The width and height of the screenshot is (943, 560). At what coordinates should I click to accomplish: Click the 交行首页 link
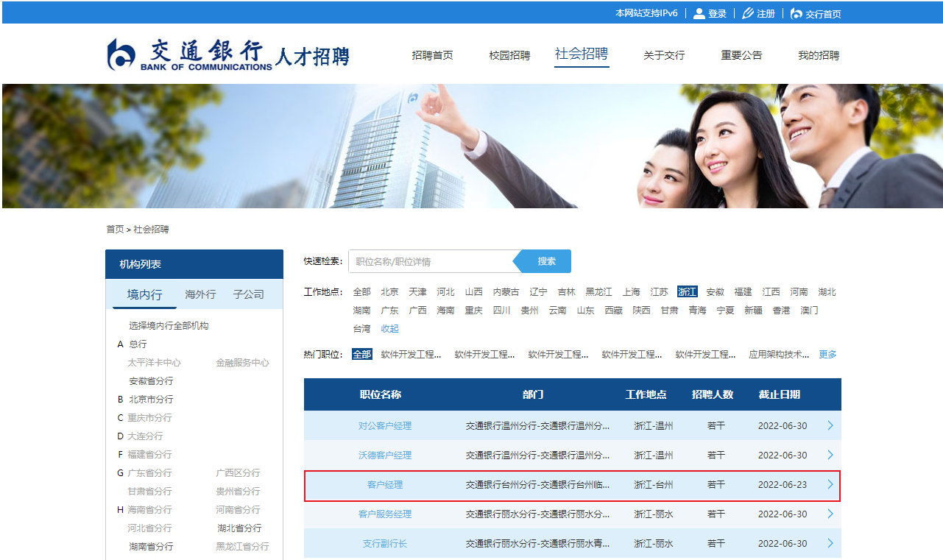pyautogui.click(x=823, y=14)
